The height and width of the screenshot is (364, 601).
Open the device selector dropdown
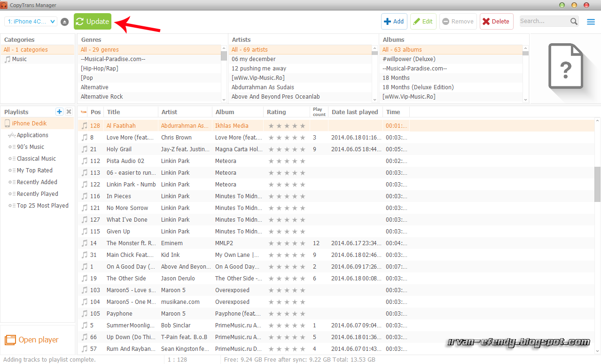[x=31, y=22]
